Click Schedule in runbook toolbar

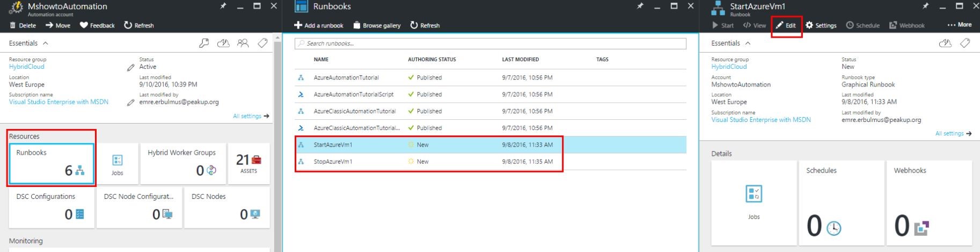863,25
